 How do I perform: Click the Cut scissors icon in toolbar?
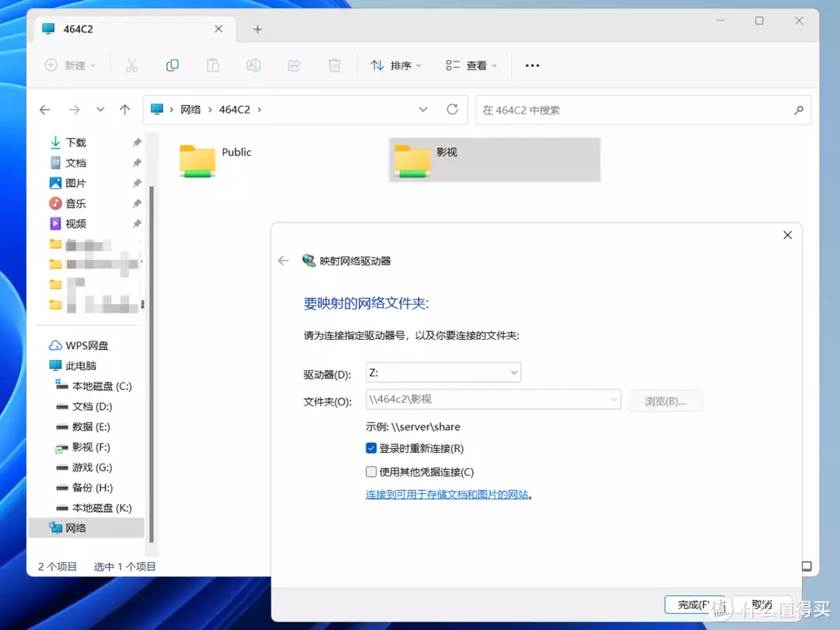tap(131, 65)
